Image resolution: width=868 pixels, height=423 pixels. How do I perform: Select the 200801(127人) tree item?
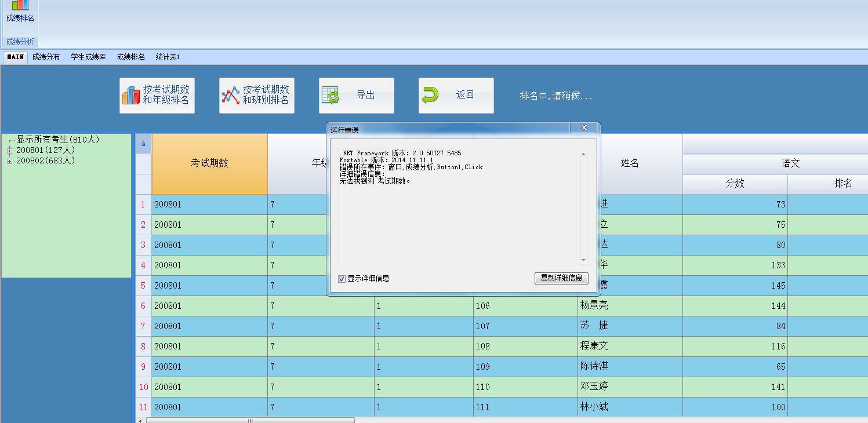click(46, 150)
